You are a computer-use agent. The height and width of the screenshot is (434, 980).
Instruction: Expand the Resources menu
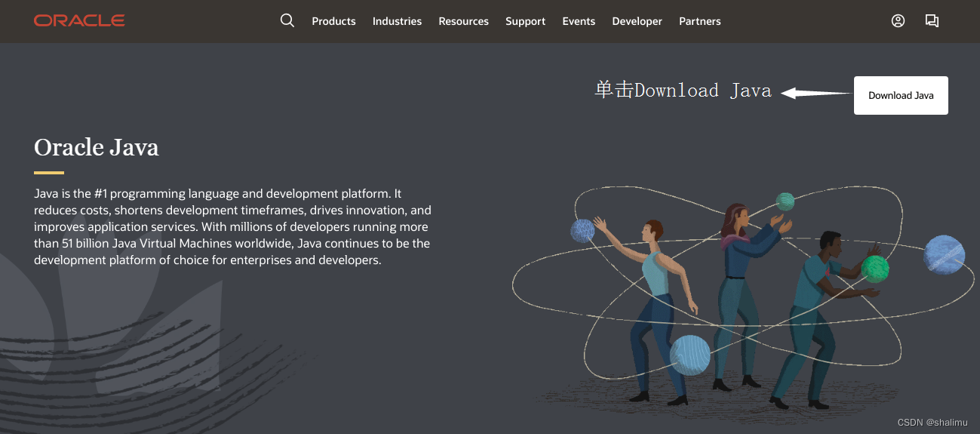[x=463, y=21]
